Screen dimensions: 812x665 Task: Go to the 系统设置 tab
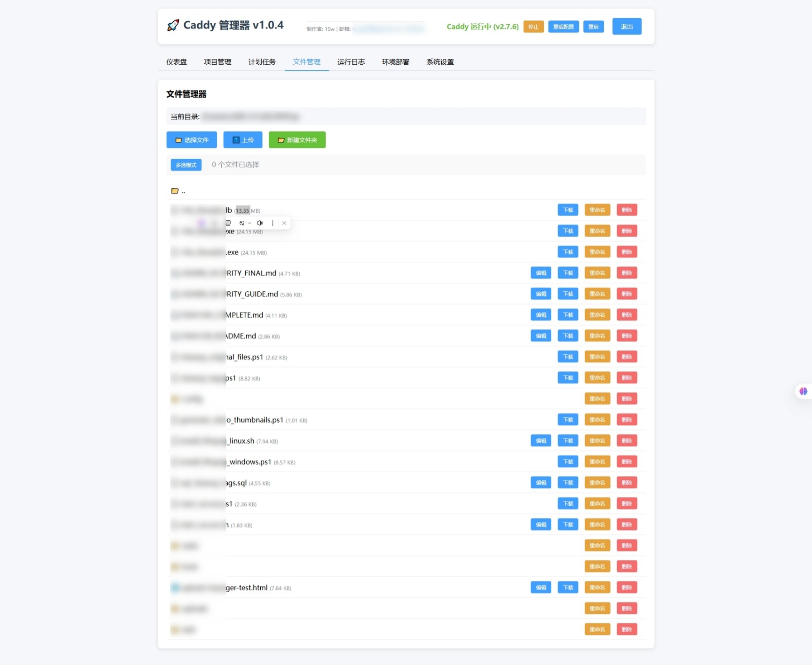pos(440,62)
